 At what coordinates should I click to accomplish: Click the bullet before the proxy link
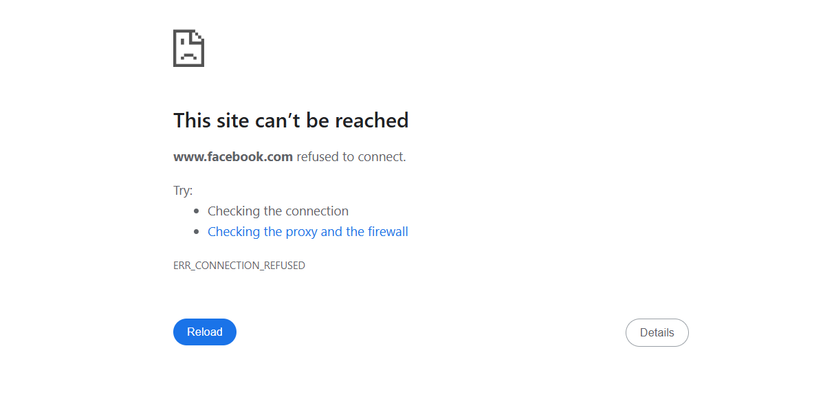(197, 233)
